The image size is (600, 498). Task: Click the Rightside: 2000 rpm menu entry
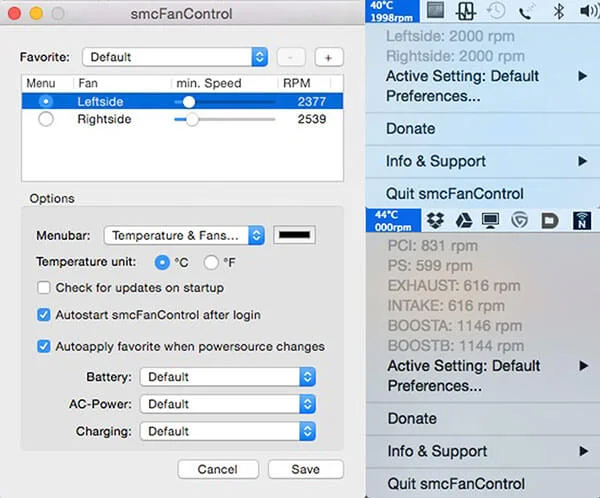pyautogui.click(x=455, y=56)
